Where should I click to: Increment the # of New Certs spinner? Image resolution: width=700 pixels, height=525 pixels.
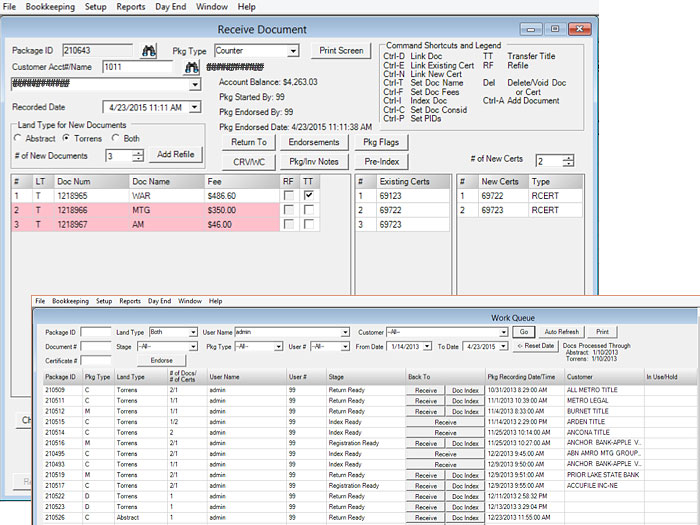click(568, 158)
